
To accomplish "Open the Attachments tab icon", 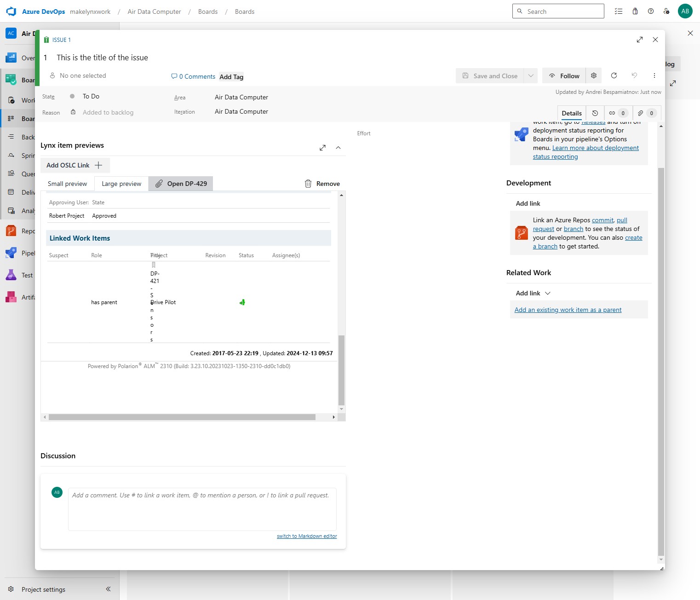I will [x=646, y=113].
